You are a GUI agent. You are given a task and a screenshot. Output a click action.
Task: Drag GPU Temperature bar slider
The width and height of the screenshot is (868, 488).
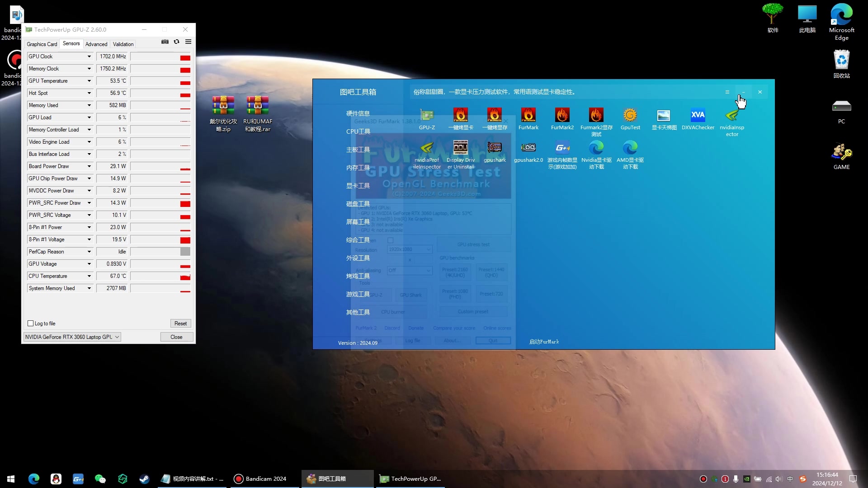point(185,80)
